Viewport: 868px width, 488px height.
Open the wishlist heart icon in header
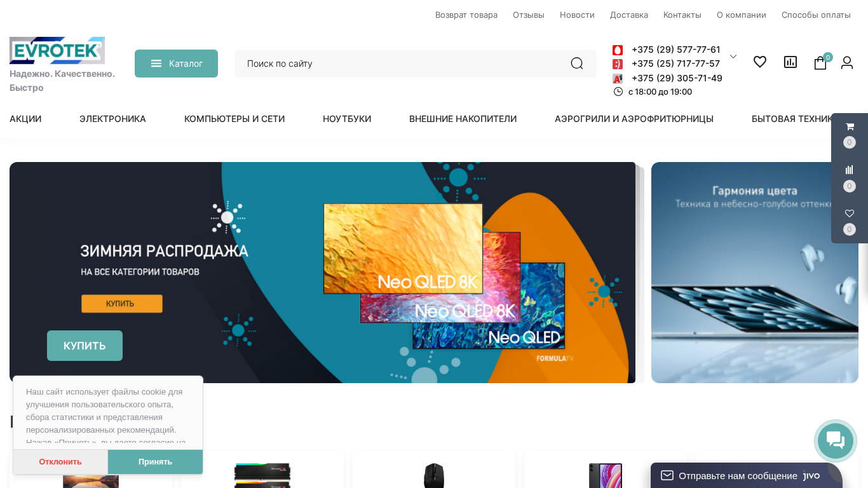click(x=760, y=62)
